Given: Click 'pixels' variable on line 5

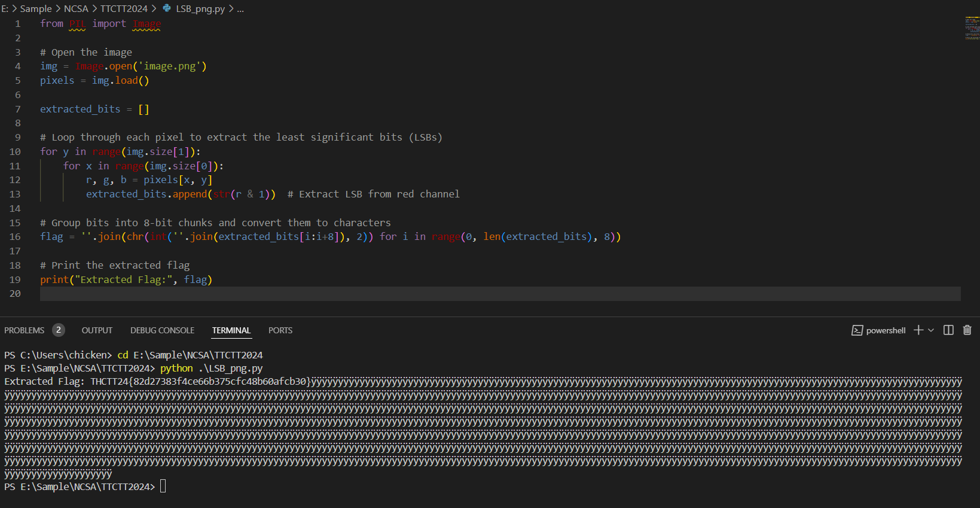Looking at the screenshot, I should coord(57,80).
